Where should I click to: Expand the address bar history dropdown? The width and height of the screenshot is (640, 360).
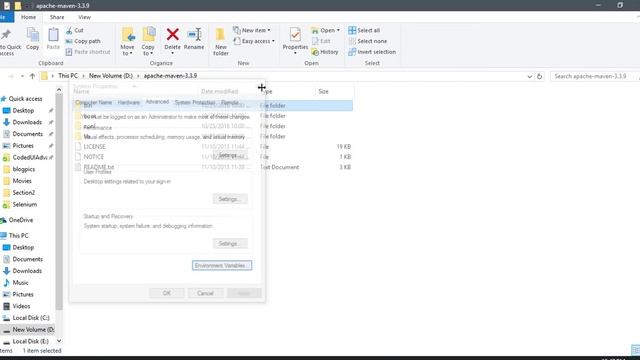point(529,76)
